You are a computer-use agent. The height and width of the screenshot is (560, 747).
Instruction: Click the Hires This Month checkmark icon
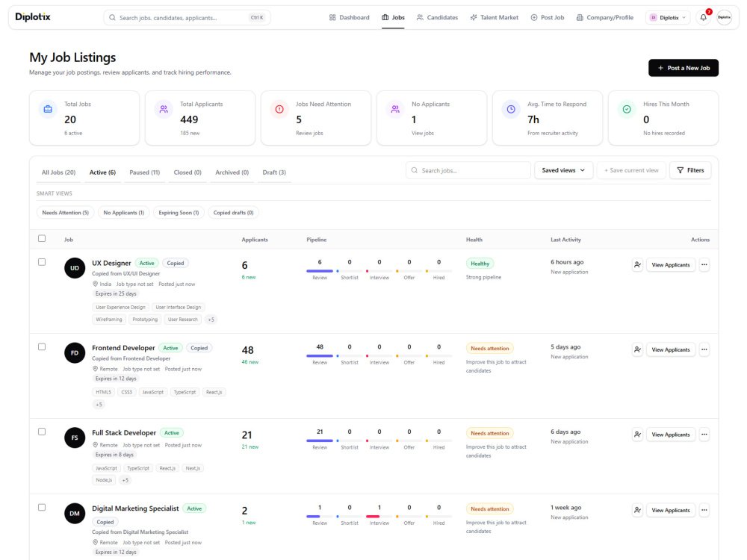pos(627,109)
